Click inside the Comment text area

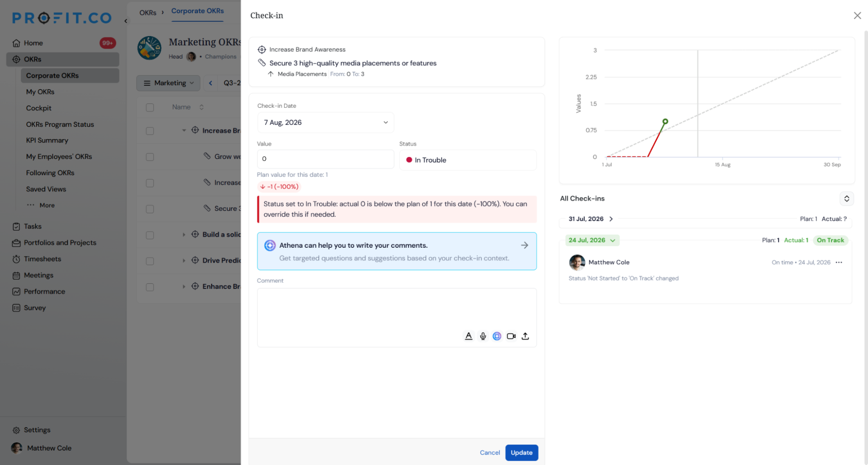coord(397,317)
